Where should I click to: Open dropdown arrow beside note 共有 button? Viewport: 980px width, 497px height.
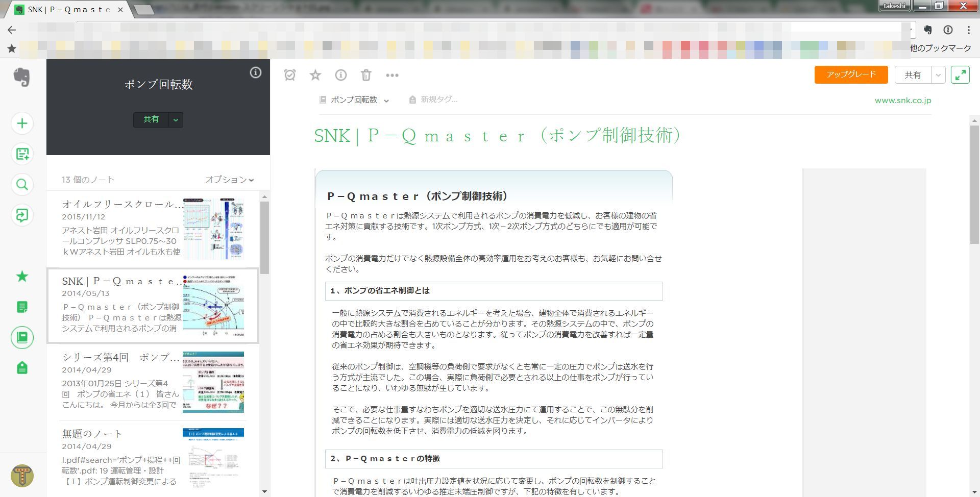pos(938,75)
